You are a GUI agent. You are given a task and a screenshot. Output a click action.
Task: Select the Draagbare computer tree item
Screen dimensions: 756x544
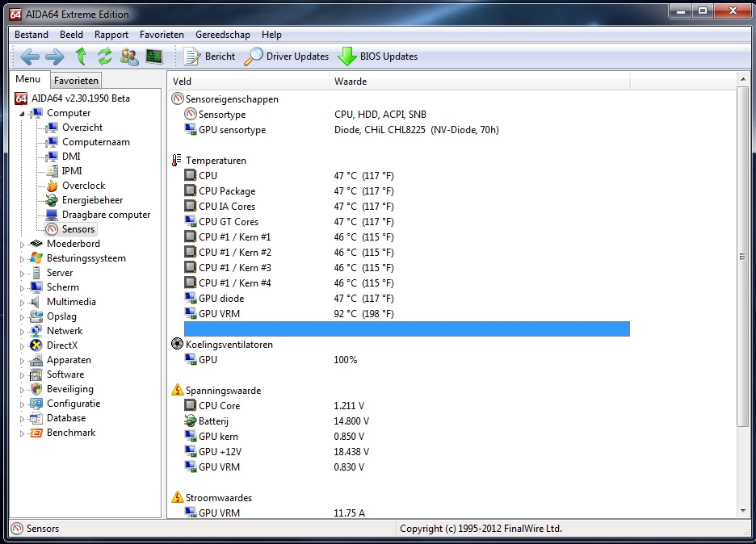coord(106,215)
